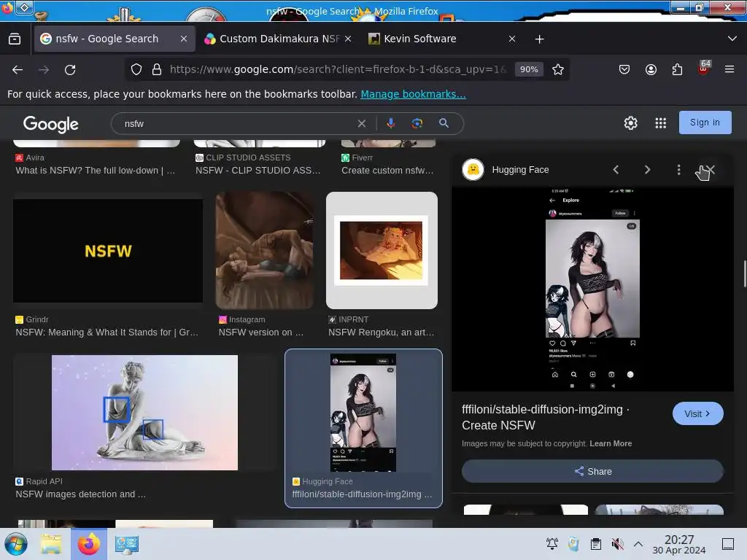Image resolution: width=747 pixels, height=560 pixels.
Task: Clear the search box with the X
Action: point(362,124)
